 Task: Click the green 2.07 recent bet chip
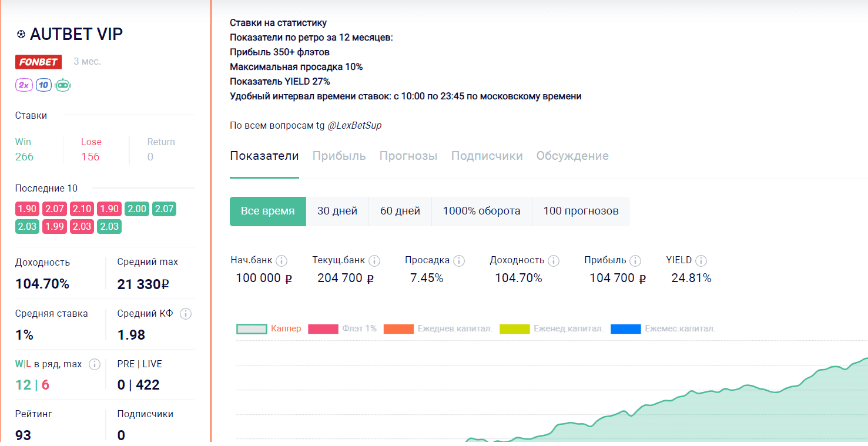(x=164, y=209)
